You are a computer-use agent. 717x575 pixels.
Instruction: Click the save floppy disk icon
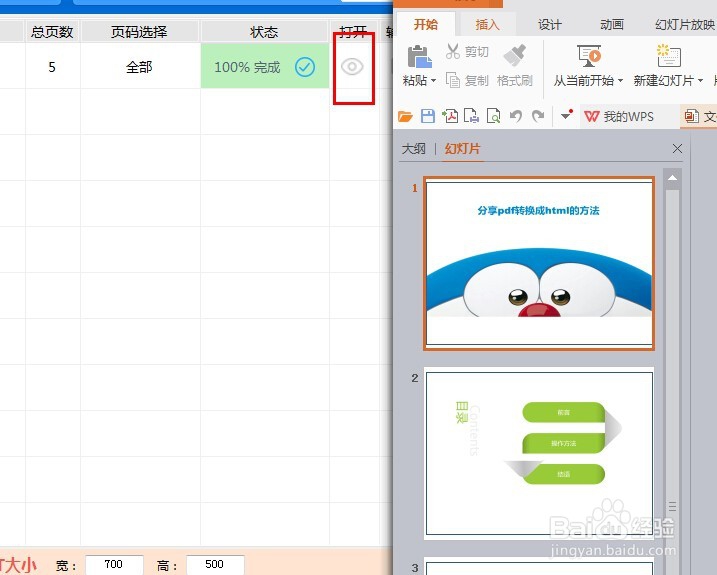[428, 116]
